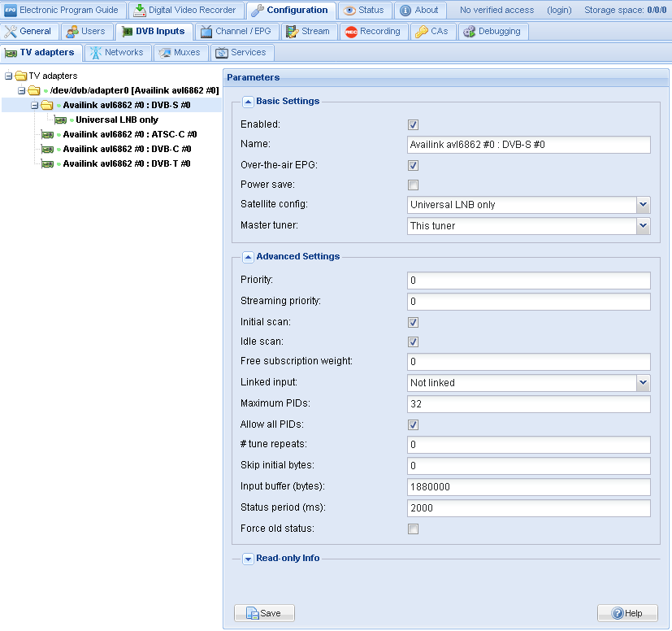
Task: Open the Linked input dropdown
Action: [643, 382]
